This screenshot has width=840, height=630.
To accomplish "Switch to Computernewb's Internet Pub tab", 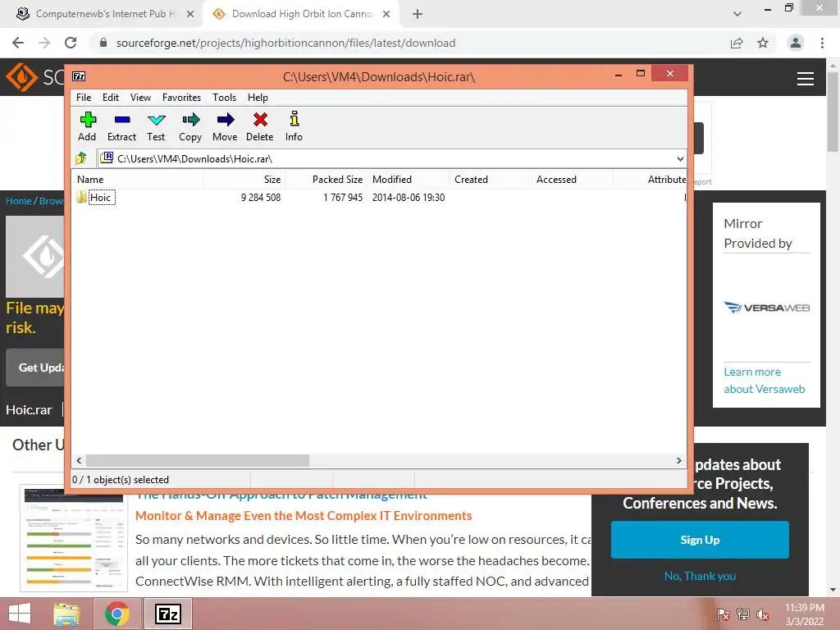I will point(101,14).
